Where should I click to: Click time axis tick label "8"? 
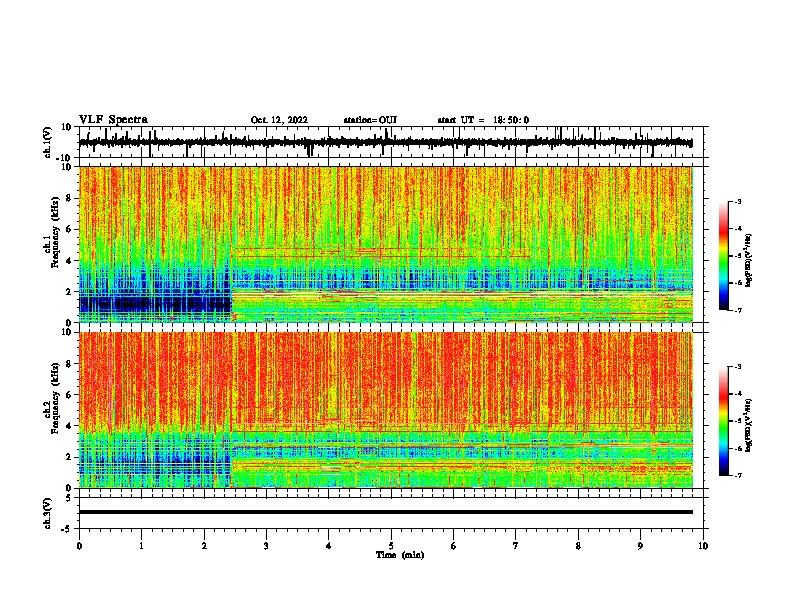click(578, 546)
